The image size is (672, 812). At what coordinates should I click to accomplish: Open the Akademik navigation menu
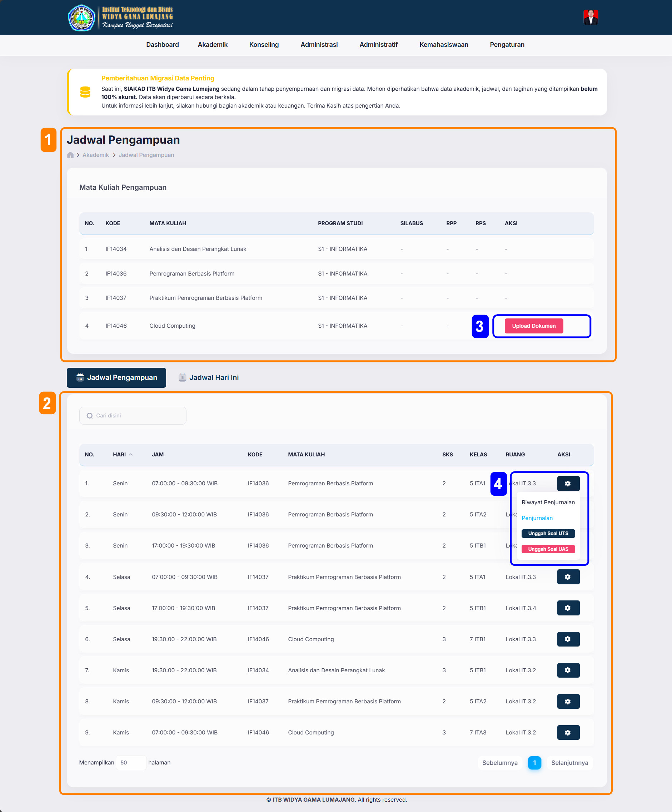click(x=213, y=45)
